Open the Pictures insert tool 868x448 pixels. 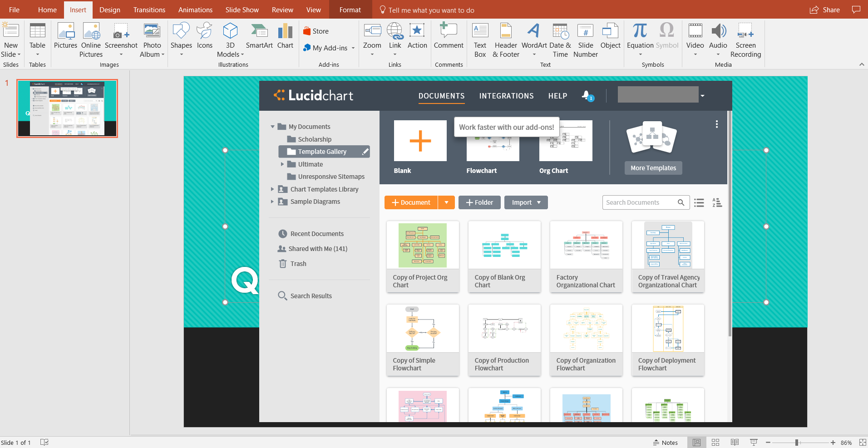click(65, 36)
